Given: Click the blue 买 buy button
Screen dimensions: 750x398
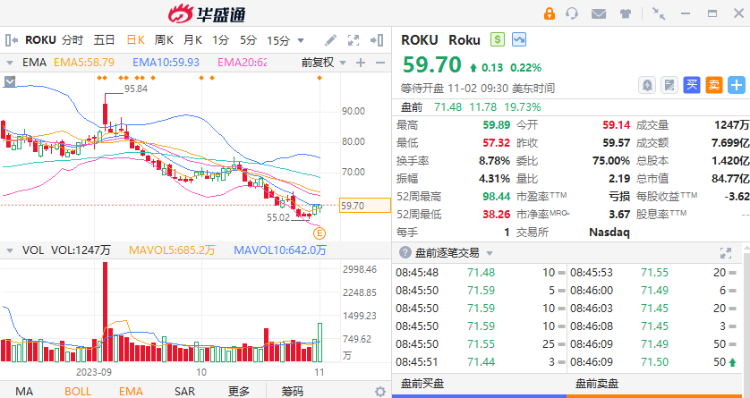Looking at the screenshot, I should (692, 85).
